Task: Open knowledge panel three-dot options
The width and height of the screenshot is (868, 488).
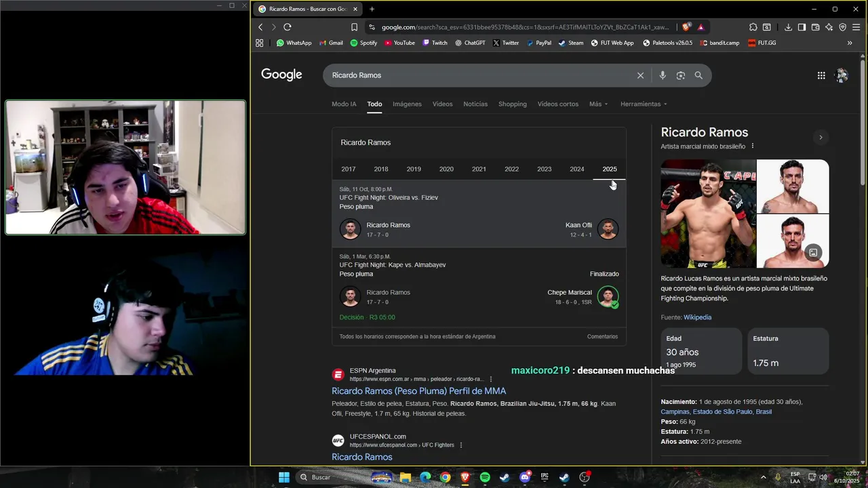Action: (753, 146)
